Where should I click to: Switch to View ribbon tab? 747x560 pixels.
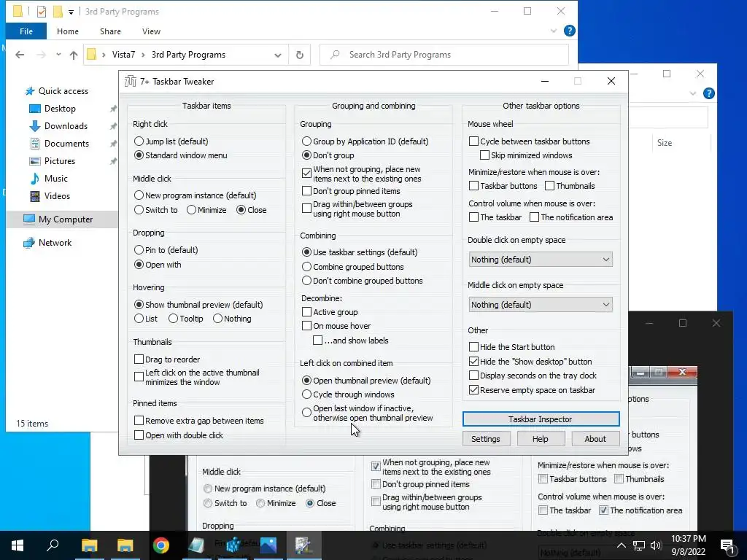(151, 31)
